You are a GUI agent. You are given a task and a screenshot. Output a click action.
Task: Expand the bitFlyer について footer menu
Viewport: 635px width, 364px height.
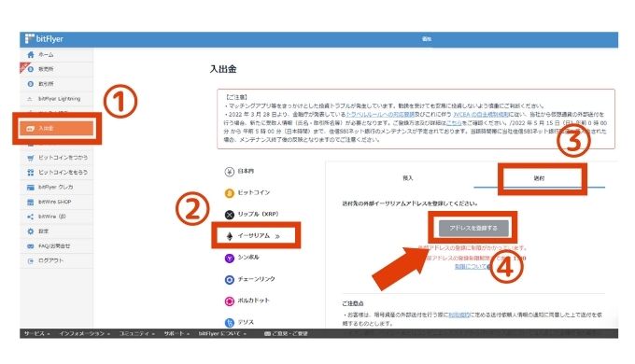pos(223,333)
